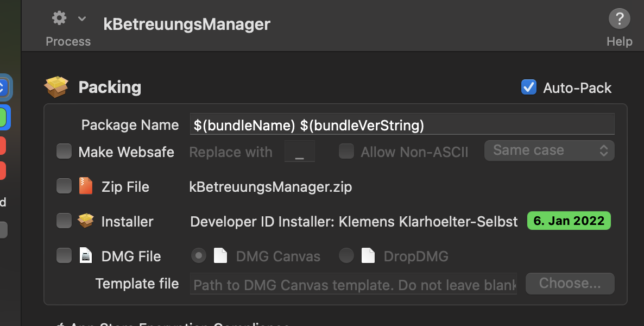Click the 6. Jan 2022 certificate badge

coord(569,221)
